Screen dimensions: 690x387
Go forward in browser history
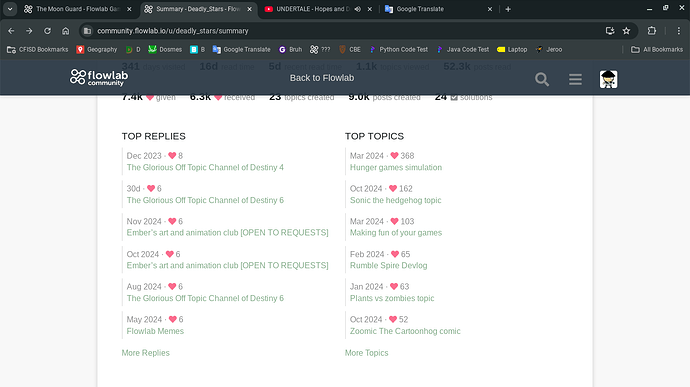tap(29, 31)
